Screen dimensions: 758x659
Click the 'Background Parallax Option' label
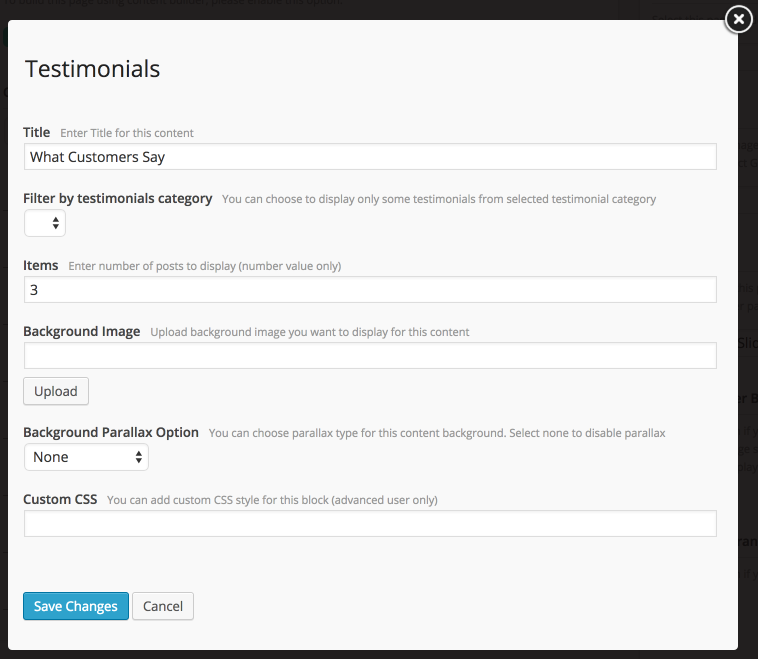111,432
